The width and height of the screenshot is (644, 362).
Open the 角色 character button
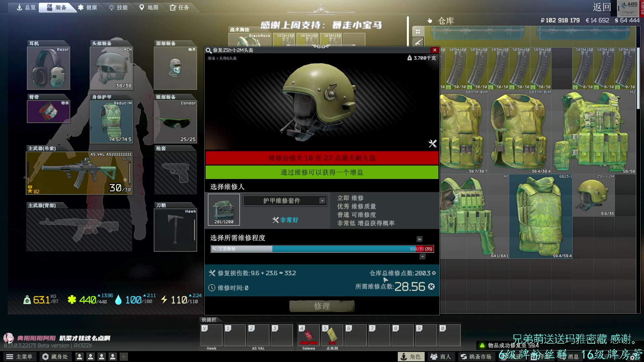[x=411, y=357]
